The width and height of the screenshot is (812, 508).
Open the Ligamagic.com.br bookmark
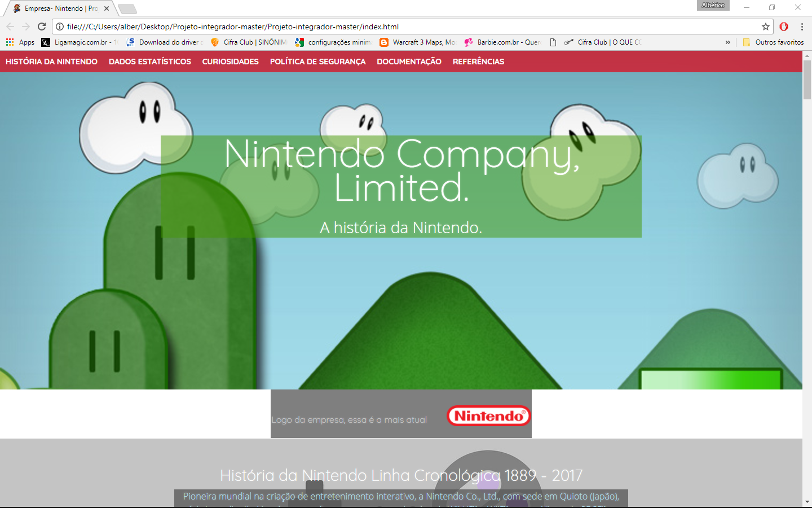coord(80,42)
